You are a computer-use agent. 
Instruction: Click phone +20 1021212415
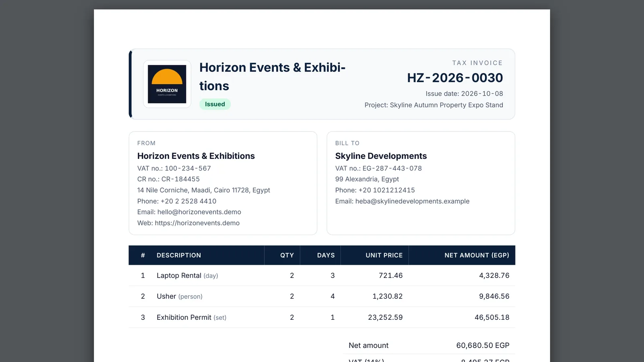point(375,190)
